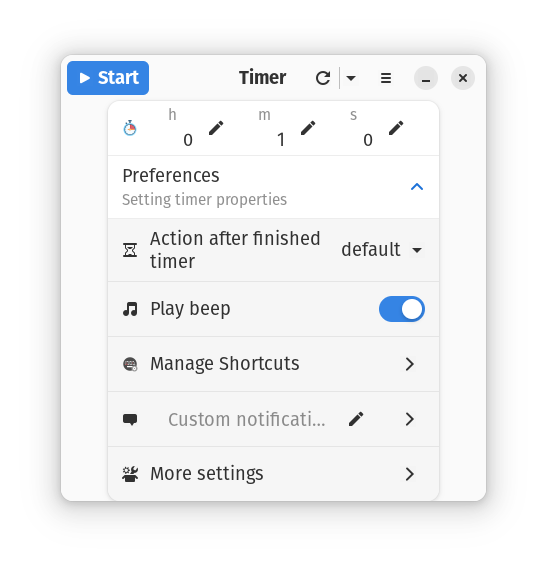The image size is (547, 568).
Task: Open dropdown arrow next to reset button
Action: click(x=351, y=78)
